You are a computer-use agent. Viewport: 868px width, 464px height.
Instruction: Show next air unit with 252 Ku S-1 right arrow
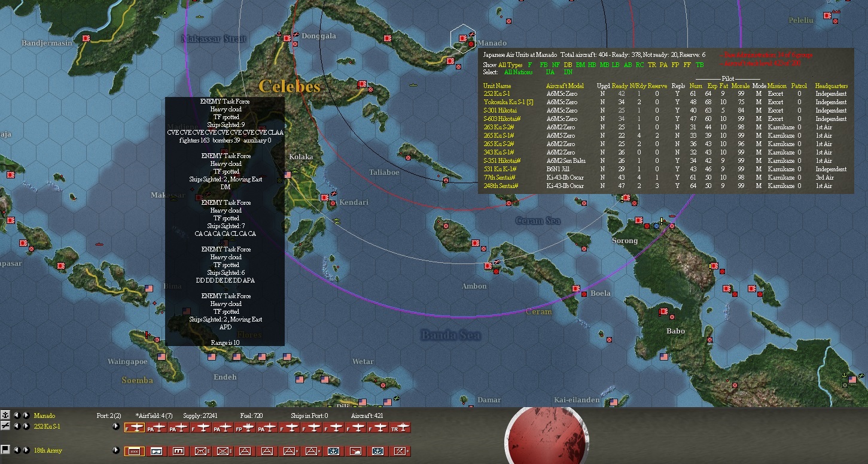[x=26, y=426]
